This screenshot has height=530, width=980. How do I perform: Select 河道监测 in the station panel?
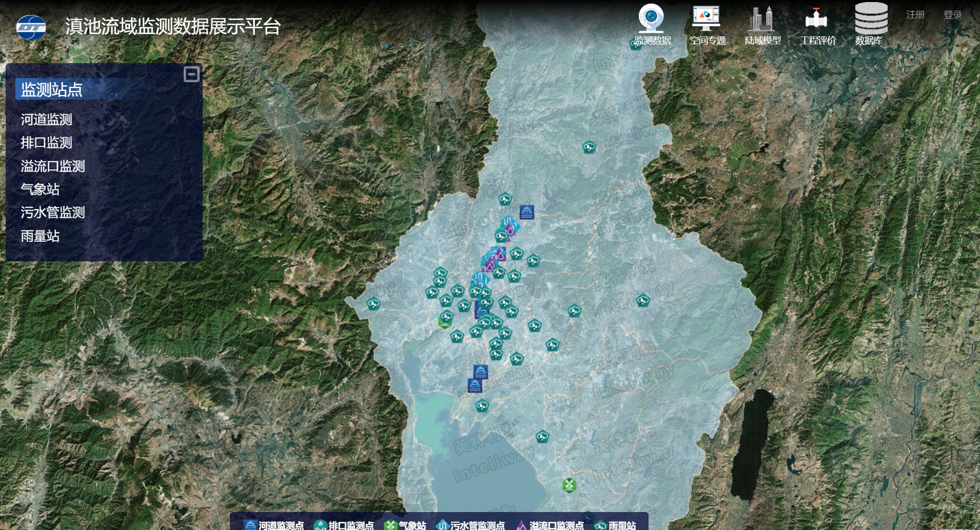point(46,120)
